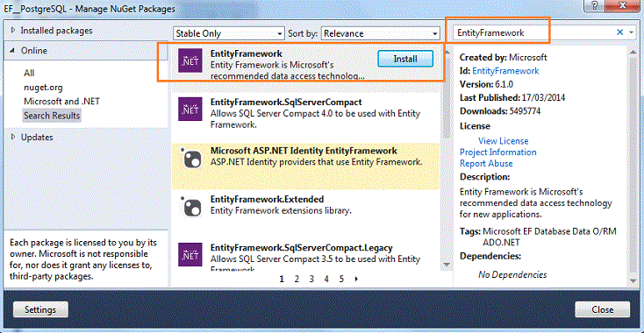
Task: Expand the Installed packages section
Action: (x=13, y=31)
